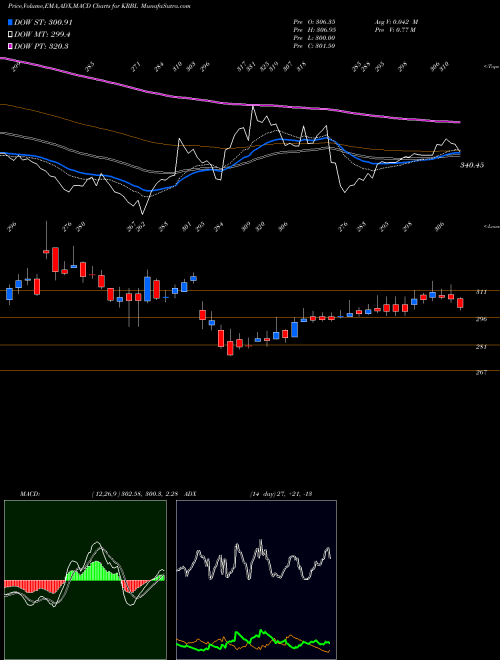This screenshot has width=500, height=660.
Task: Click the 'MACD:' indicator label
Action: click(29, 494)
